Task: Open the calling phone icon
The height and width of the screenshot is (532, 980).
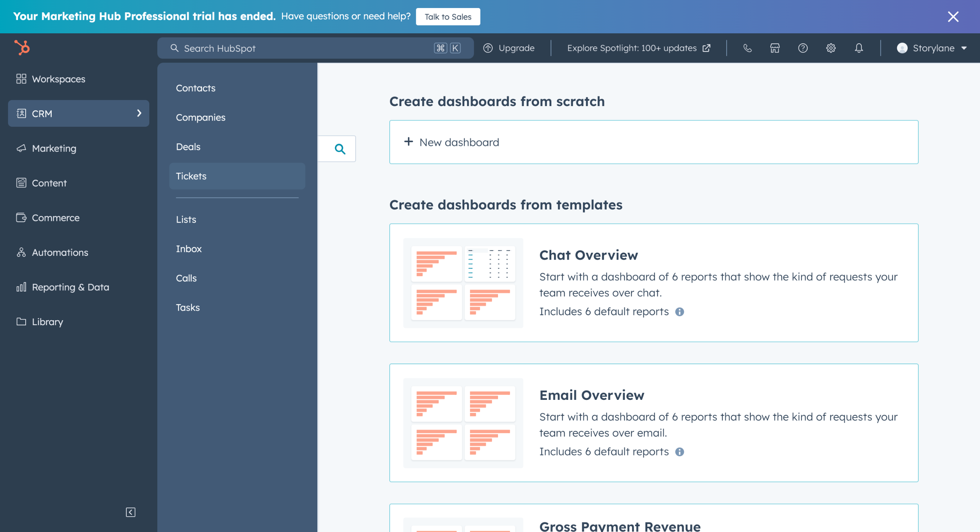Action: point(747,48)
